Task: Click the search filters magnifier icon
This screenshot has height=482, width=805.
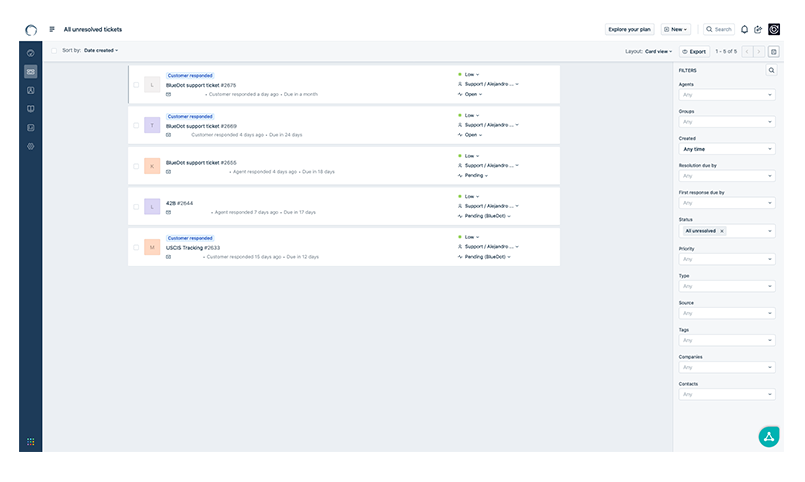Action: (771, 70)
